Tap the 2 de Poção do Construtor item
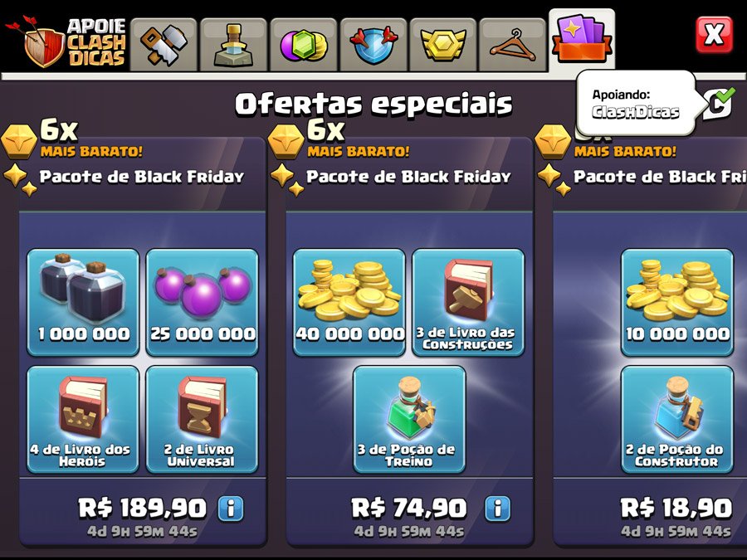Image resolution: width=747 pixels, height=560 pixels. click(677, 420)
